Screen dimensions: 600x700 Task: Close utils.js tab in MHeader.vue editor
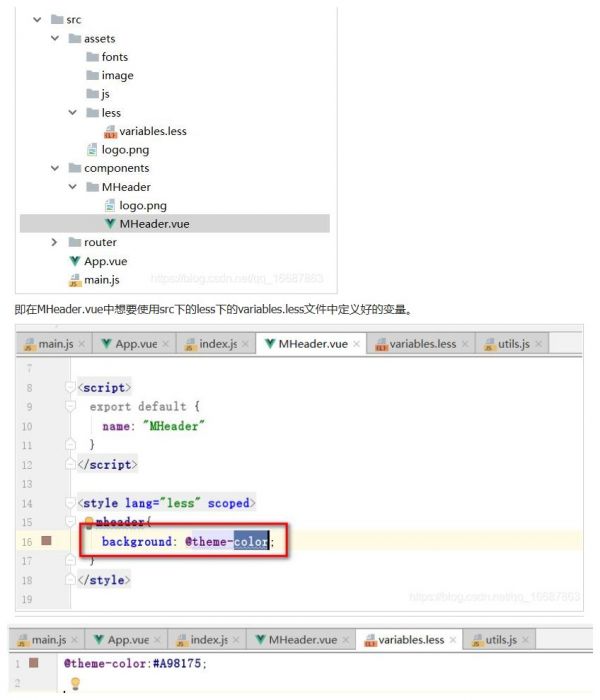pos(538,344)
